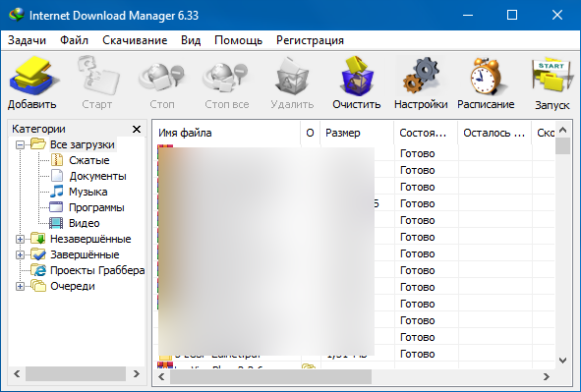
Task: Minimize the Internet Download Manager window
Action: pos(468,15)
